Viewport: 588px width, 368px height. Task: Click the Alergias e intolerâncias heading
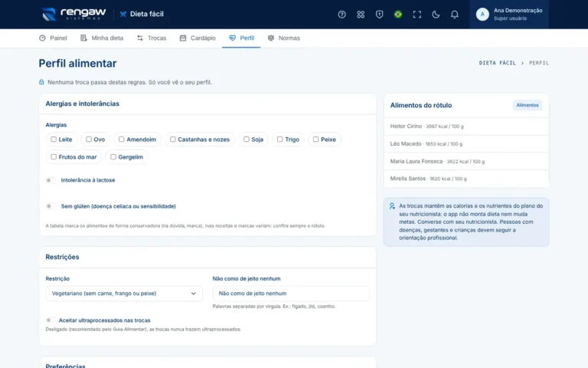pos(83,103)
